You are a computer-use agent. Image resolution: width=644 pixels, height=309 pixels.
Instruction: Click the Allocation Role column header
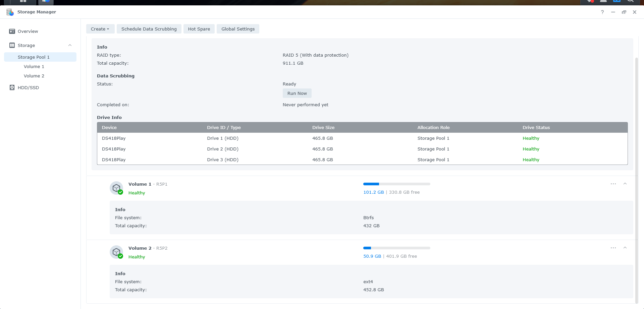(x=433, y=127)
